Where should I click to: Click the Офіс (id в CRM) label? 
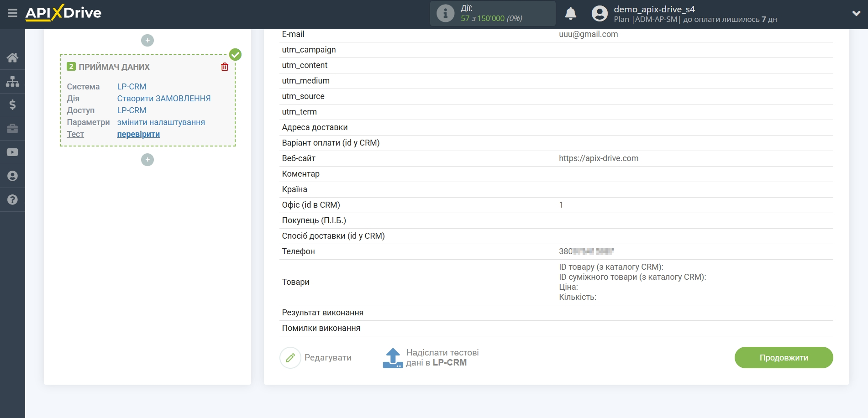(311, 205)
